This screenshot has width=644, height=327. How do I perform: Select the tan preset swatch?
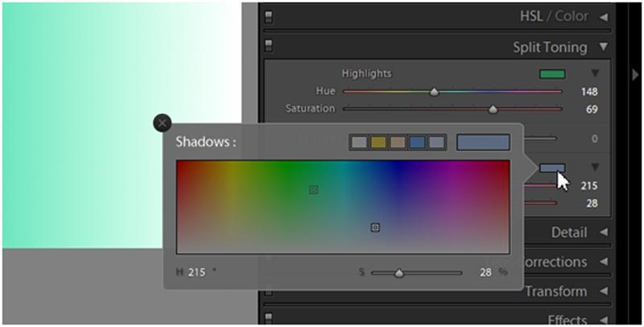[x=398, y=142]
